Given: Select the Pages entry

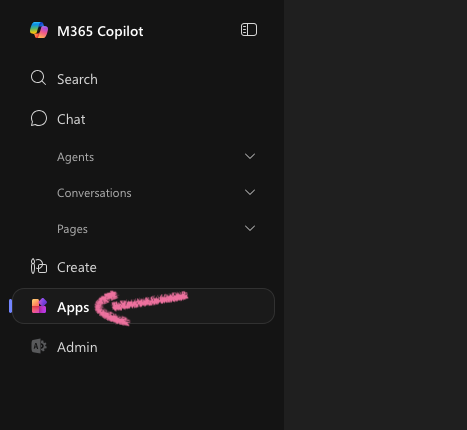Looking at the screenshot, I should [x=72, y=229].
